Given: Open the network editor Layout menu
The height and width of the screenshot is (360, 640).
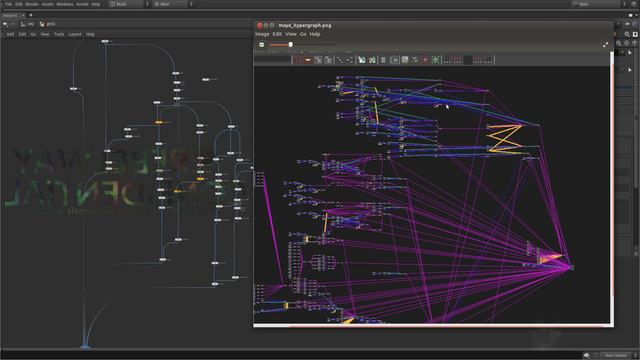Looking at the screenshot, I should click(75, 34).
